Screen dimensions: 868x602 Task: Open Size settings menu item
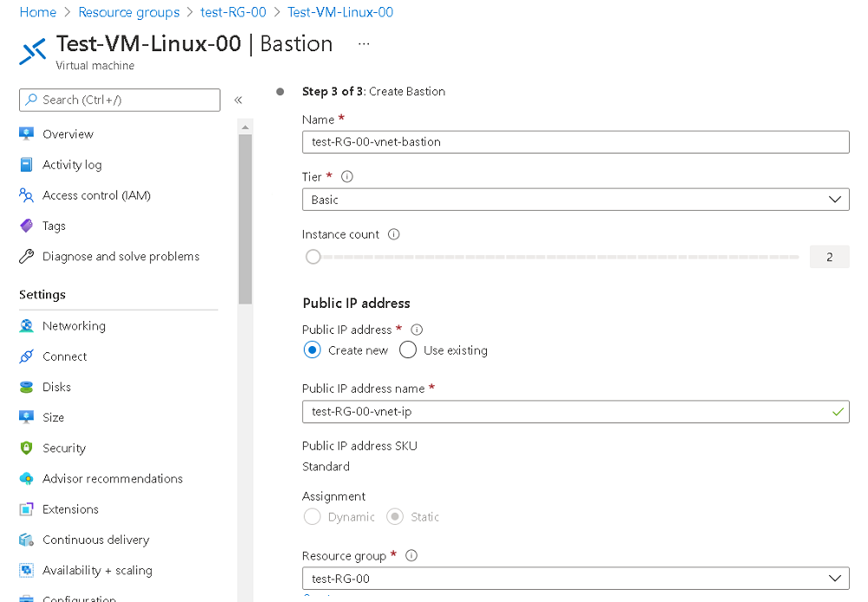(53, 417)
